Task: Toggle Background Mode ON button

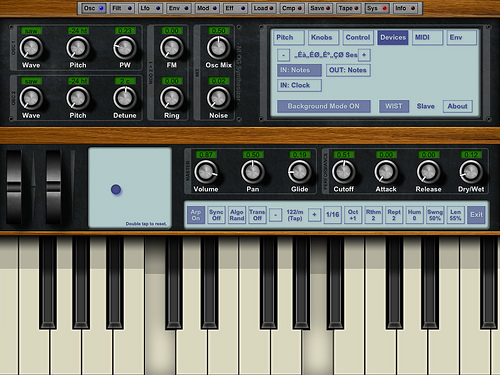Action: [324, 106]
